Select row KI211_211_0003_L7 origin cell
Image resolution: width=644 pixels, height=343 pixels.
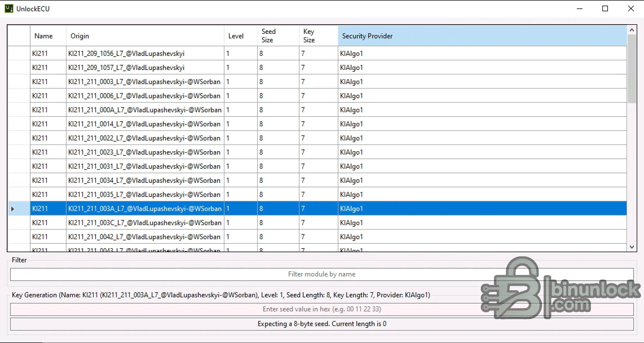pos(145,82)
